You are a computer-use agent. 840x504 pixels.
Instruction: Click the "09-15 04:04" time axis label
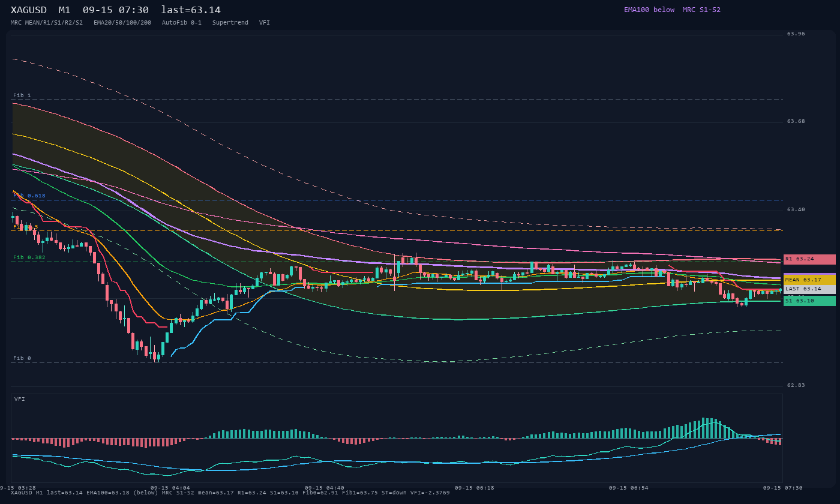[x=170, y=488]
